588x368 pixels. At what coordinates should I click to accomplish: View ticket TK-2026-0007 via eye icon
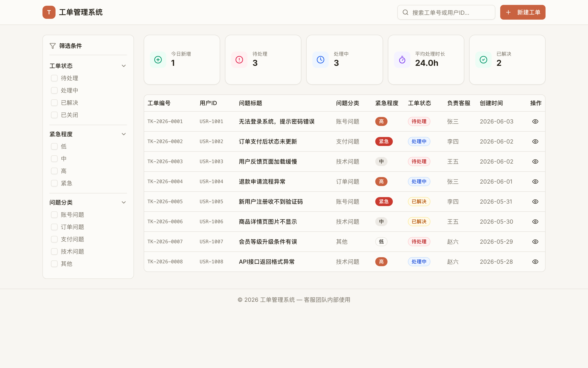pos(535,242)
